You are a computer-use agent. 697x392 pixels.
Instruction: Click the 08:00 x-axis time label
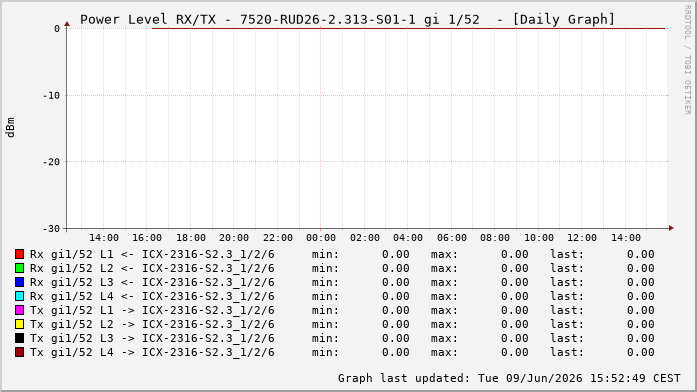coord(495,238)
